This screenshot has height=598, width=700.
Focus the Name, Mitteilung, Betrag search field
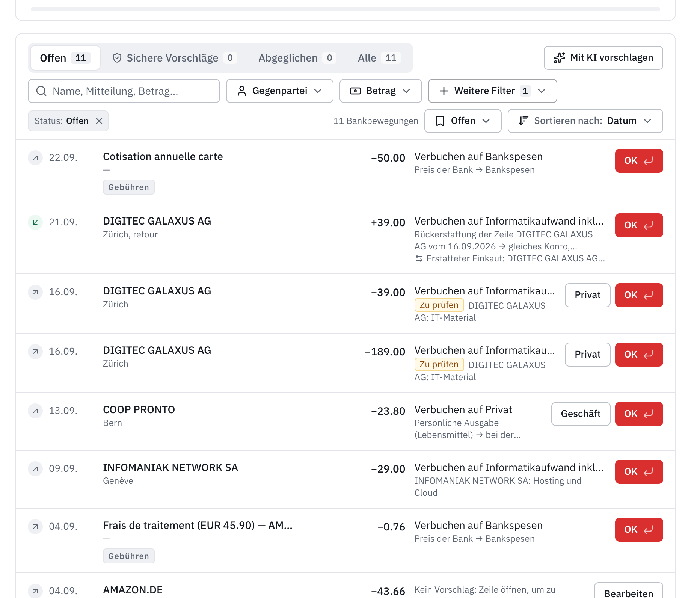[124, 91]
